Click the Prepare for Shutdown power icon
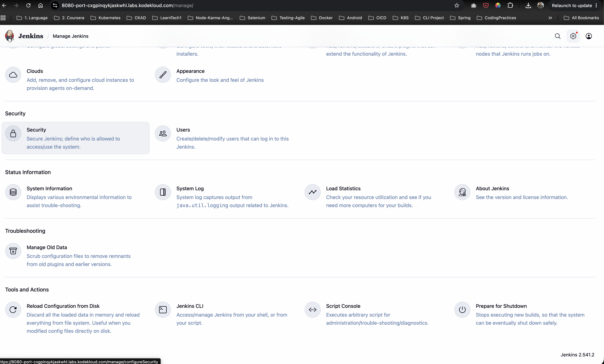604x364 pixels. coord(462,310)
